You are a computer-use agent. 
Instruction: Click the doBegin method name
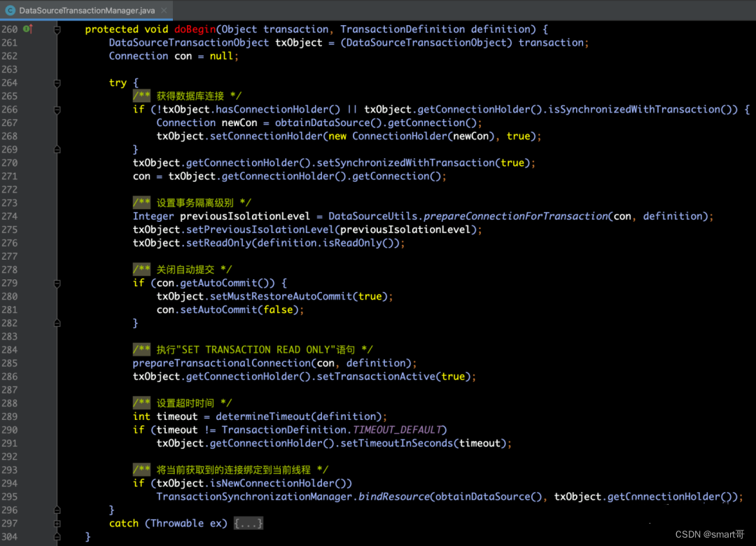point(195,29)
